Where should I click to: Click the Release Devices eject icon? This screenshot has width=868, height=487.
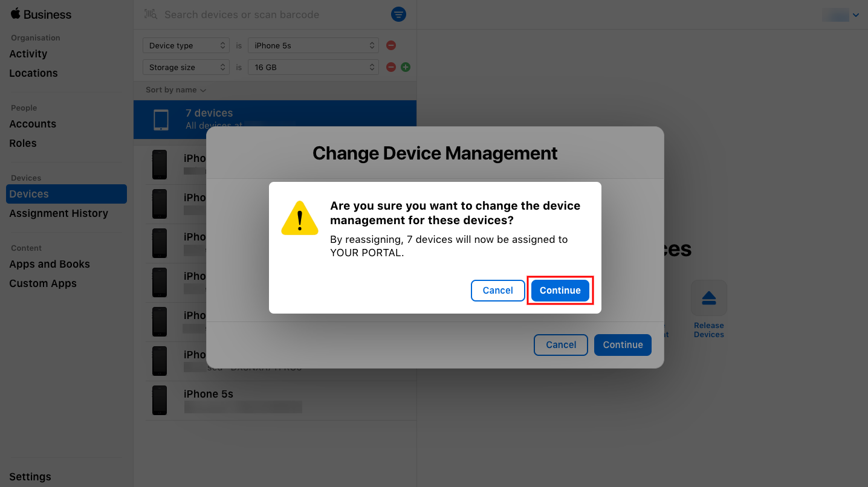click(709, 298)
